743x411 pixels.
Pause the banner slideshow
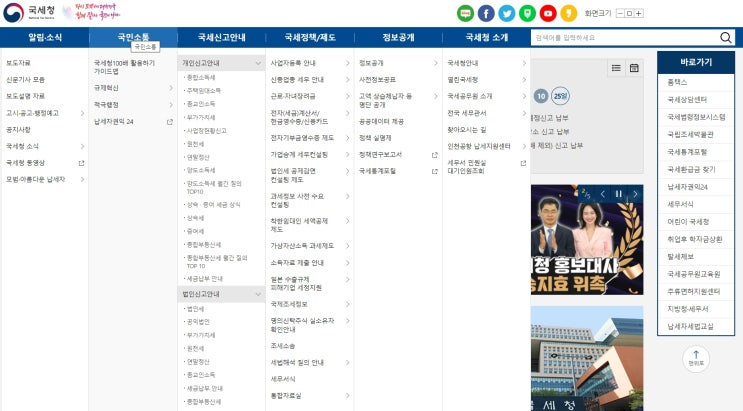[x=618, y=193]
